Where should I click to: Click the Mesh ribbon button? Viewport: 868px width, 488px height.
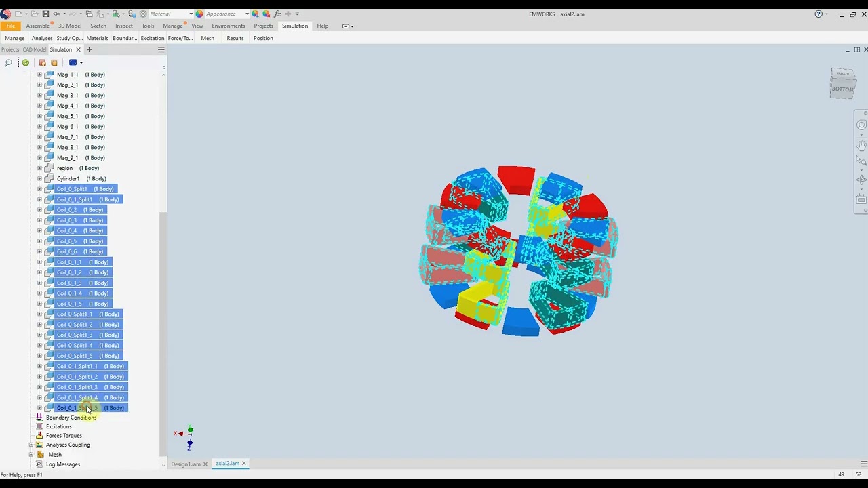(x=208, y=38)
